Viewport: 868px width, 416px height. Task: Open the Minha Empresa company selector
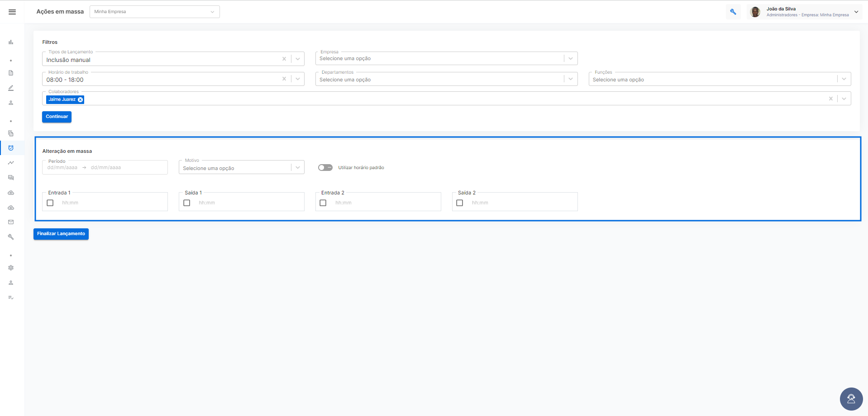coord(155,12)
